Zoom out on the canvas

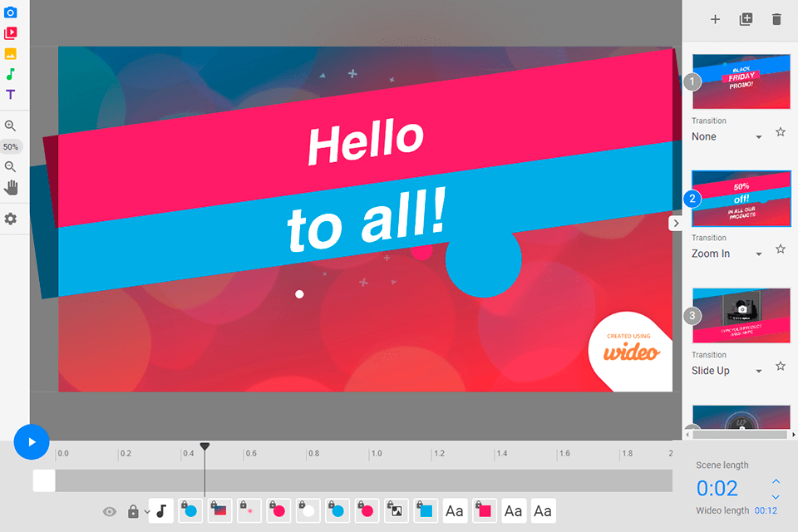click(x=11, y=166)
